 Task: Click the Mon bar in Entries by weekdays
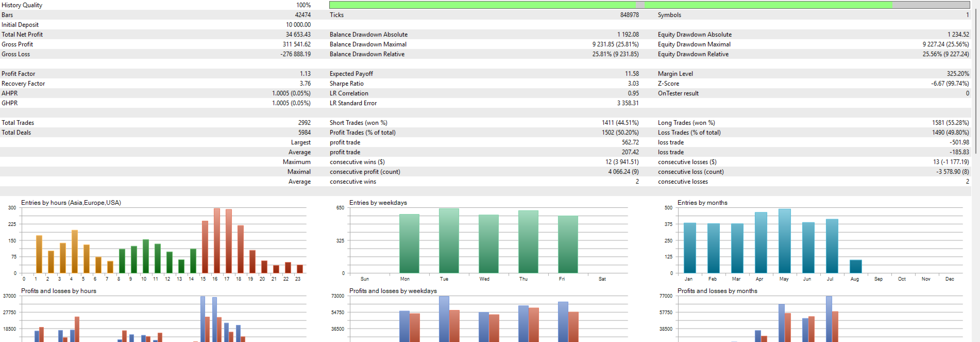409,243
